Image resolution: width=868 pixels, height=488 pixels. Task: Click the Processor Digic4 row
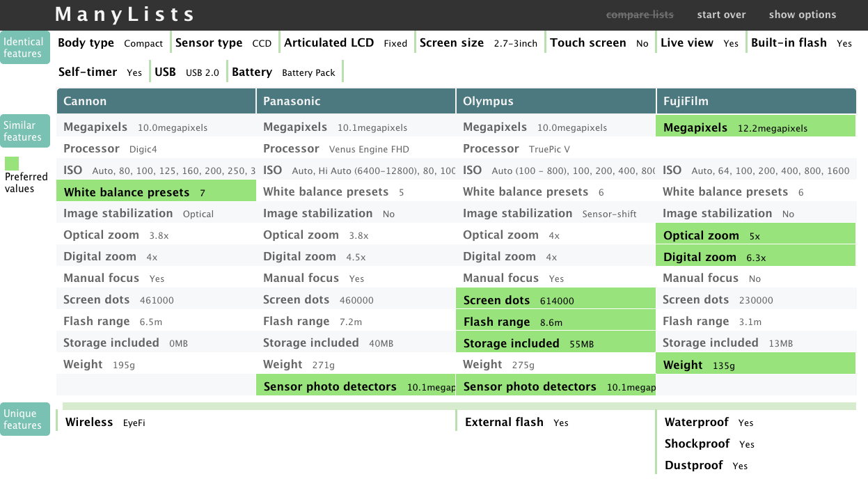click(x=156, y=149)
